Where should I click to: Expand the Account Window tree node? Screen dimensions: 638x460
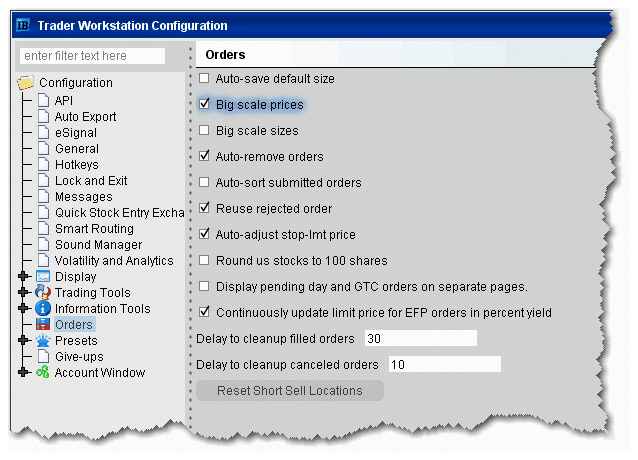(x=24, y=372)
